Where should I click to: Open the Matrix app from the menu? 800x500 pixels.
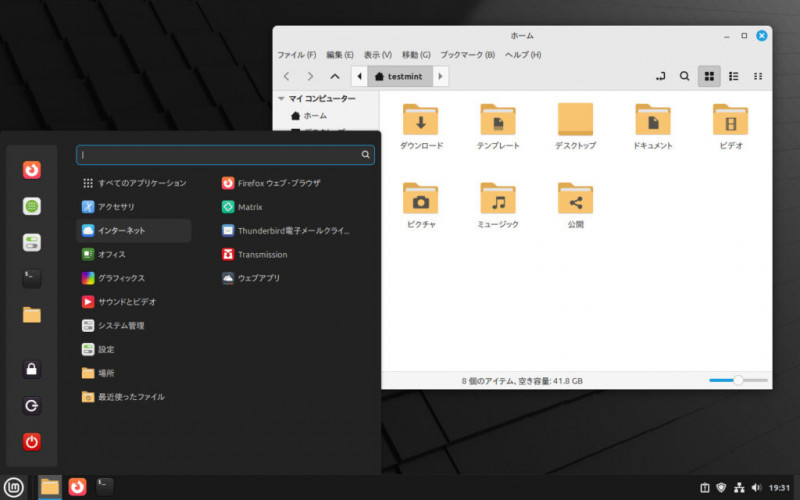point(249,207)
